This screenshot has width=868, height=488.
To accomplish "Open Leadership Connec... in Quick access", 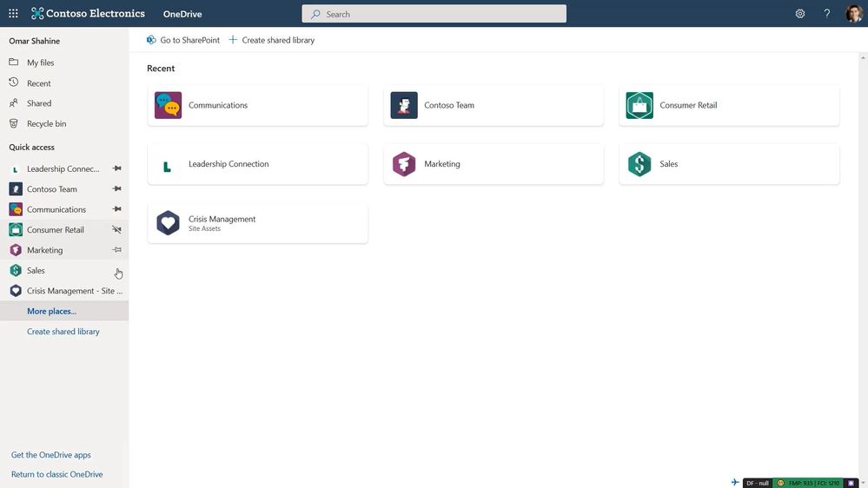I will pos(63,168).
